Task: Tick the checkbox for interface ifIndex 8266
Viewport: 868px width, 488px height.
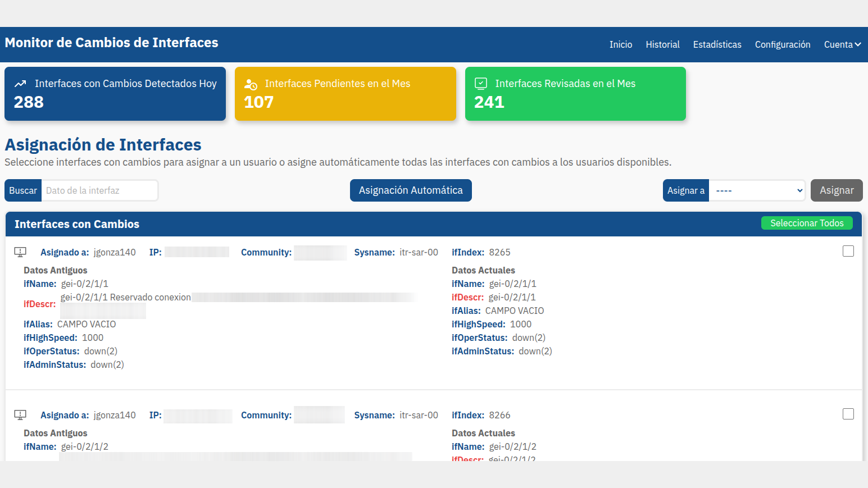Action: (x=848, y=414)
